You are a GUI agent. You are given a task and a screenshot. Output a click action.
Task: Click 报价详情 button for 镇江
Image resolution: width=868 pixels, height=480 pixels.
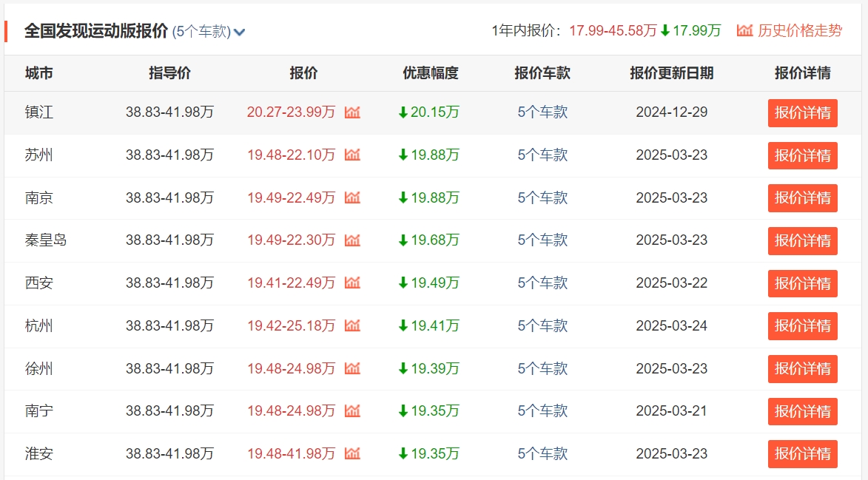[x=802, y=113]
